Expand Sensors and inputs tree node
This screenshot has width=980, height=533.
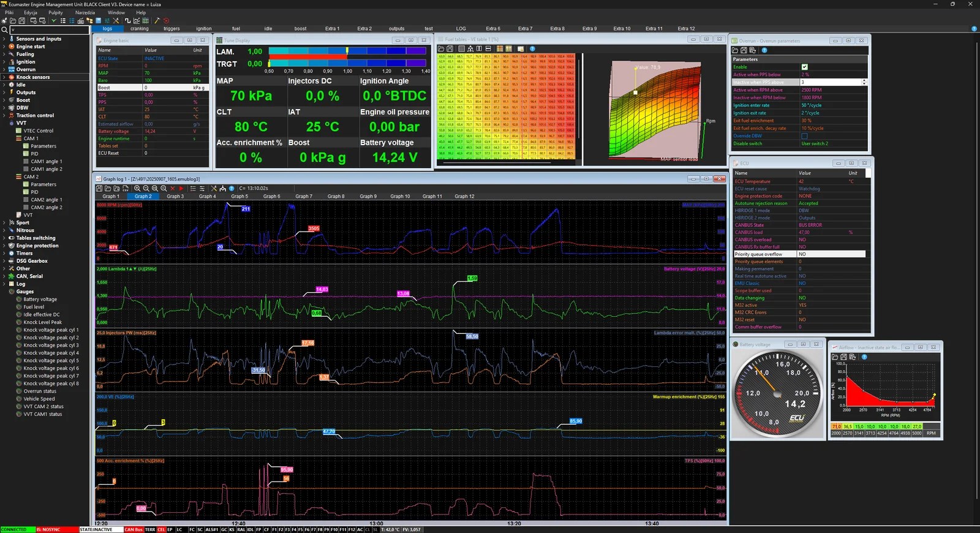[4, 39]
